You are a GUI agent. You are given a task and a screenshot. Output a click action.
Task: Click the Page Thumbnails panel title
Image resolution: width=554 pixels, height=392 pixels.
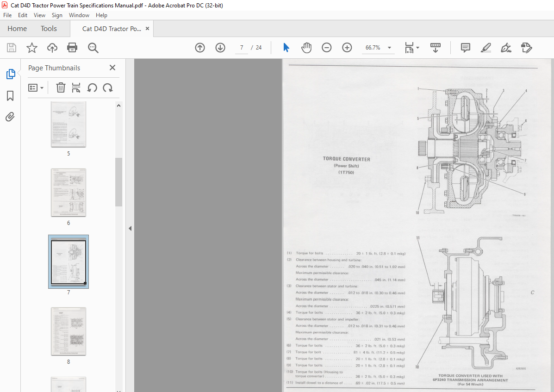tap(54, 68)
